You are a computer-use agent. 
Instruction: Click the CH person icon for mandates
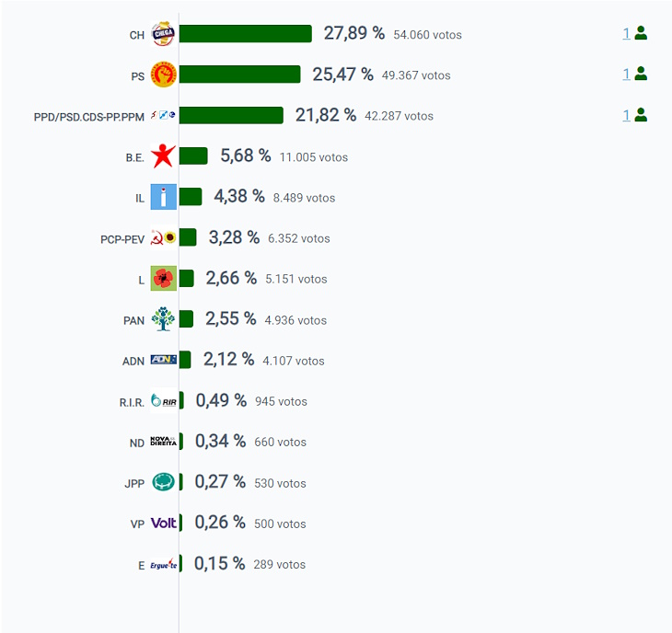pyautogui.click(x=641, y=33)
